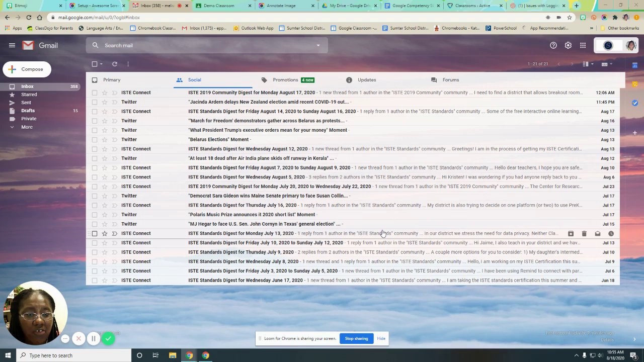The height and width of the screenshot is (362, 644).
Task: Open the Starred folder
Action: click(x=29, y=95)
